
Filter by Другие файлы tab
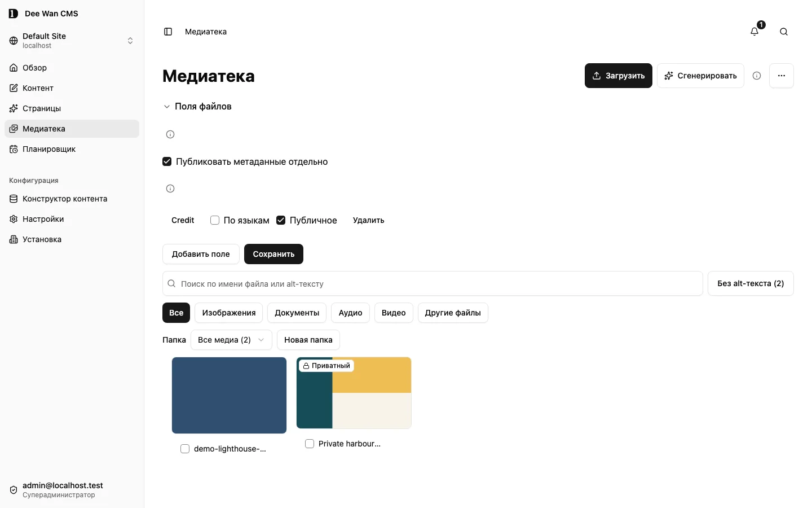coord(453,313)
